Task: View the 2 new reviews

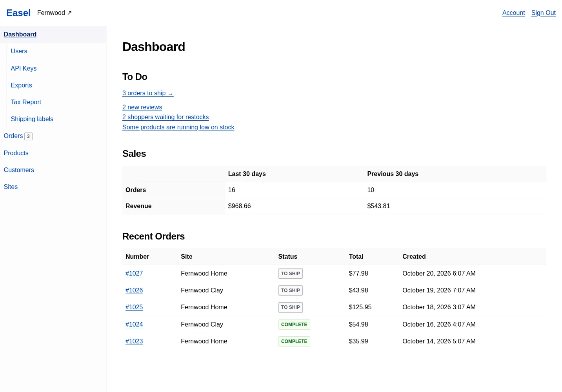Action: pyautogui.click(x=142, y=107)
